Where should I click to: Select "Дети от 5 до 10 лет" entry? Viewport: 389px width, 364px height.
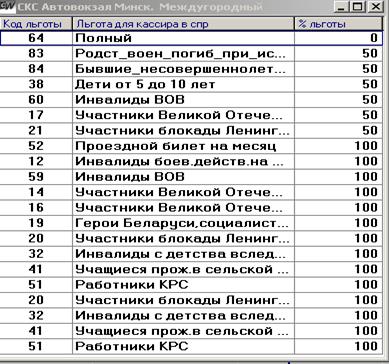click(183, 84)
